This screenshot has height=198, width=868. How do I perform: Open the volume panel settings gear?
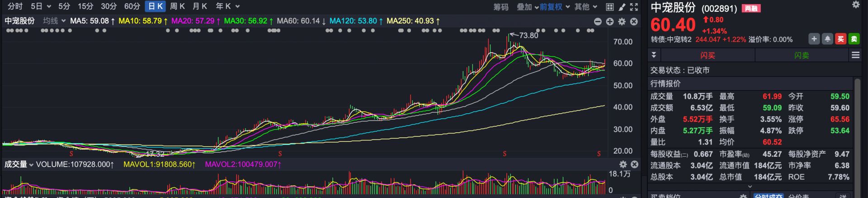623,164
